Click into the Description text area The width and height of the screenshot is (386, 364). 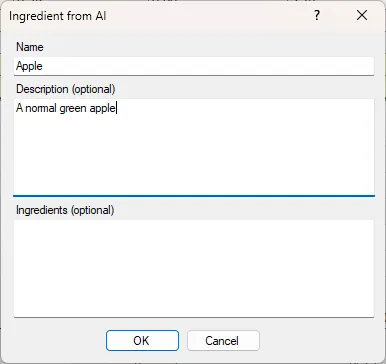(x=194, y=147)
